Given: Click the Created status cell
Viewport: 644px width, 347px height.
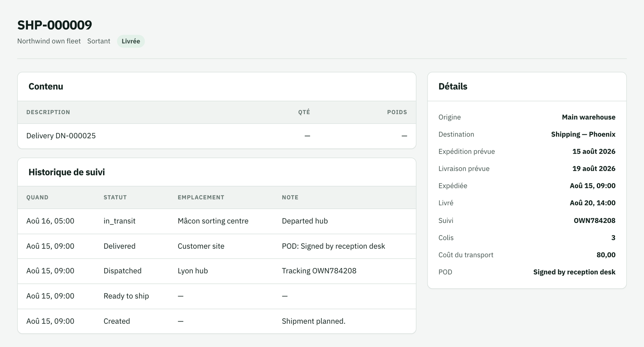Looking at the screenshot, I should pos(117,321).
